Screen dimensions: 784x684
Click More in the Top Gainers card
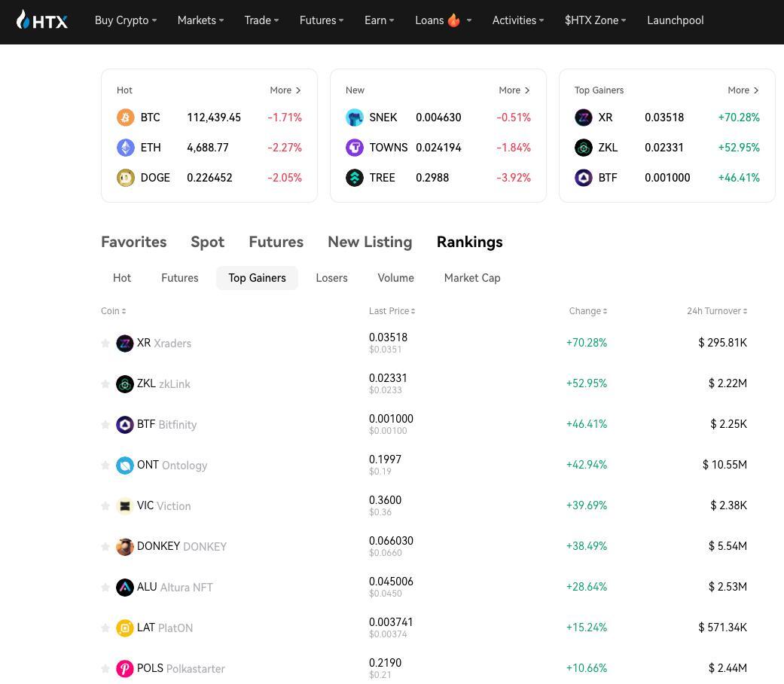[x=743, y=90]
